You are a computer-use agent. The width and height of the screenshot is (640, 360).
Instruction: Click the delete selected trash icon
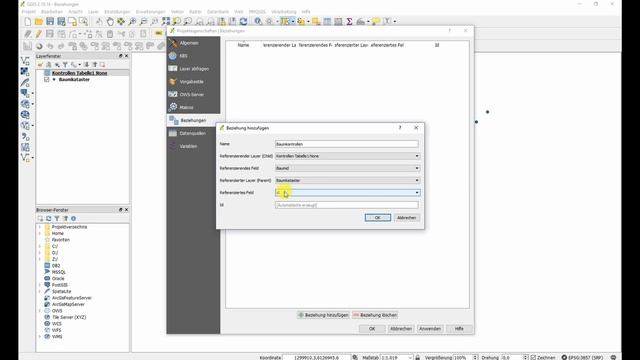coord(110,34)
